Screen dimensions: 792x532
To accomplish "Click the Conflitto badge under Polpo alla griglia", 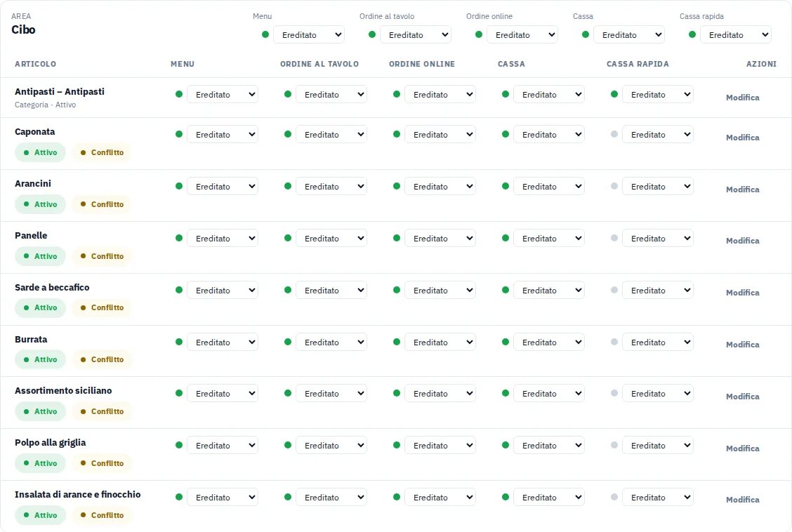I will [102, 463].
